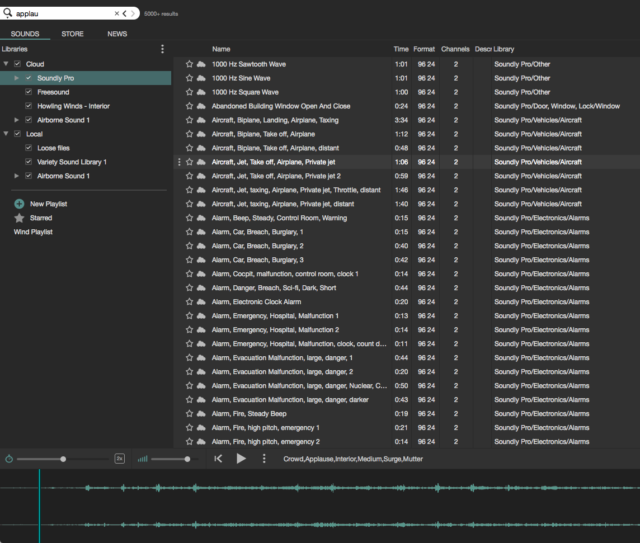Open the Libraries panel three-dot menu

[x=163, y=49]
